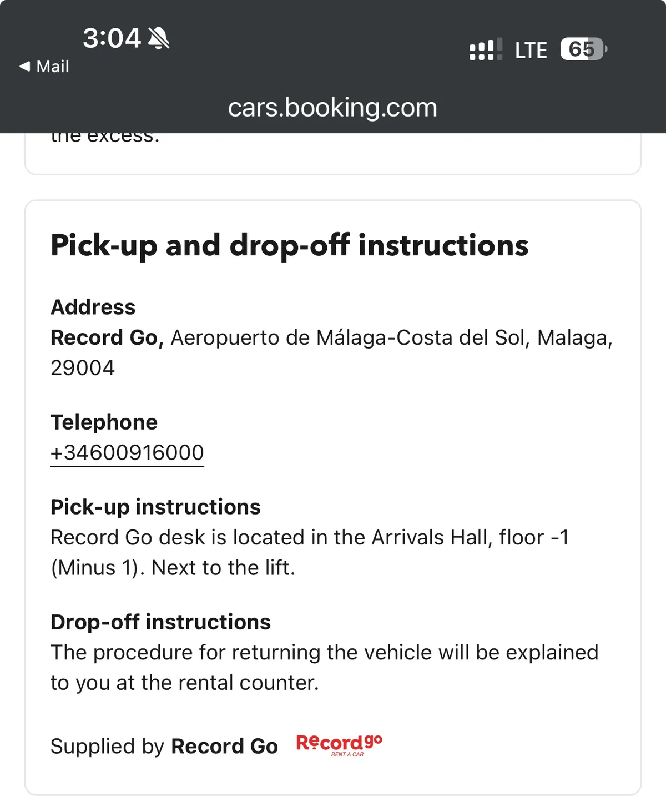Screen dimensions: 666x812
Task: Click the Supplied by Record Go text
Action: [164, 747]
